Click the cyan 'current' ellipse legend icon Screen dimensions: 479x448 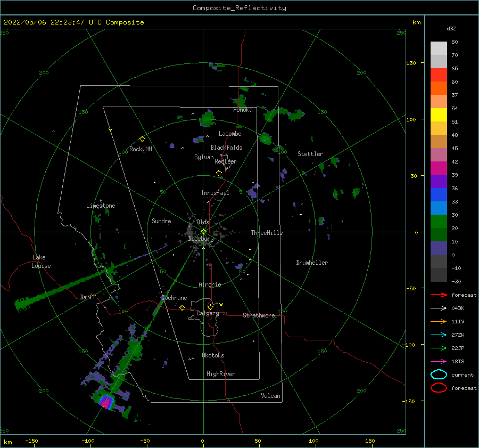pyautogui.click(x=439, y=374)
